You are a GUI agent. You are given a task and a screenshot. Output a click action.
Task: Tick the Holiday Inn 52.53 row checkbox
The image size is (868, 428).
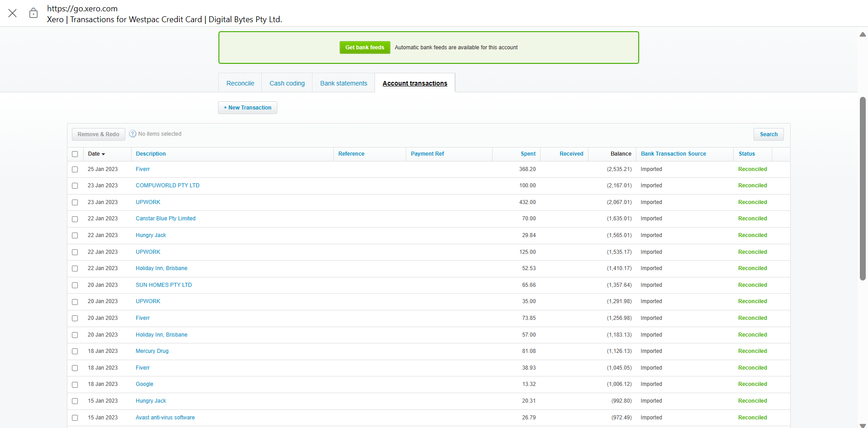coord(75,269)
